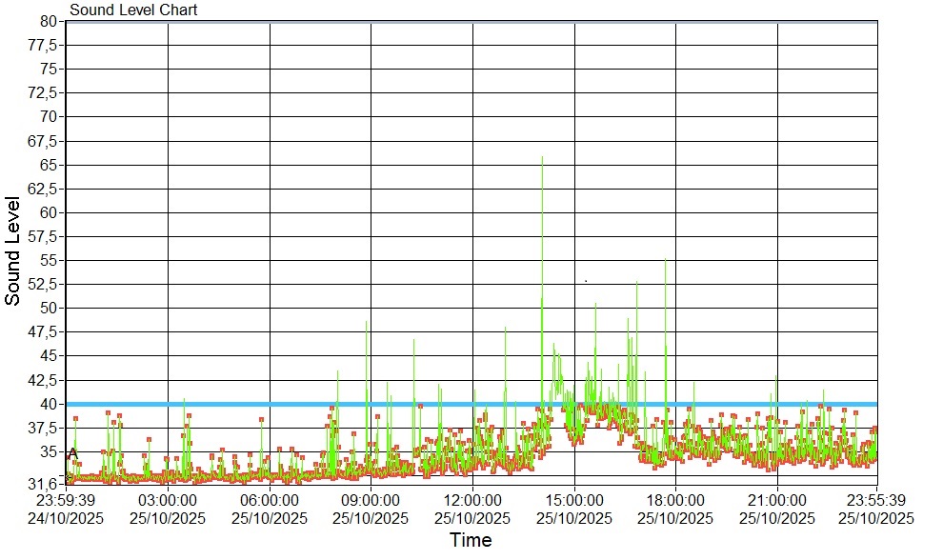Click the Time label below the x-axis
This screenshot has height=560, width=943.
click(471, 541)
